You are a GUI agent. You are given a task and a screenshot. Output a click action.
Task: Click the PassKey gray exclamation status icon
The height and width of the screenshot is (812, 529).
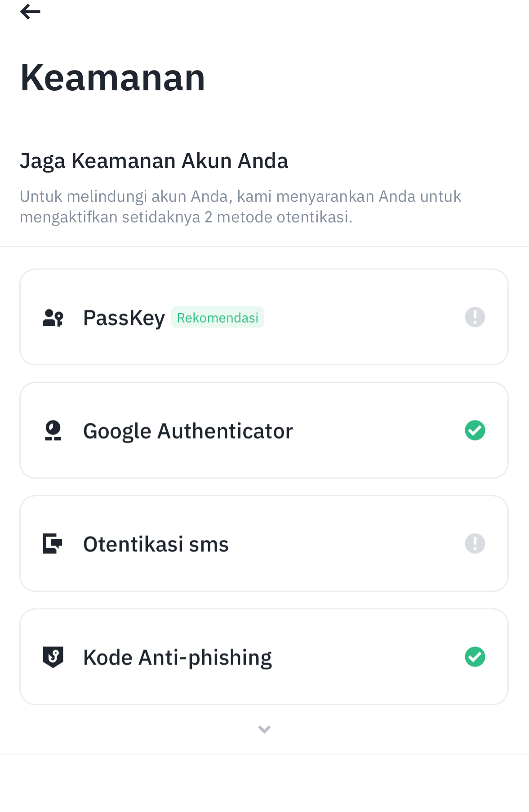[475, 317]
